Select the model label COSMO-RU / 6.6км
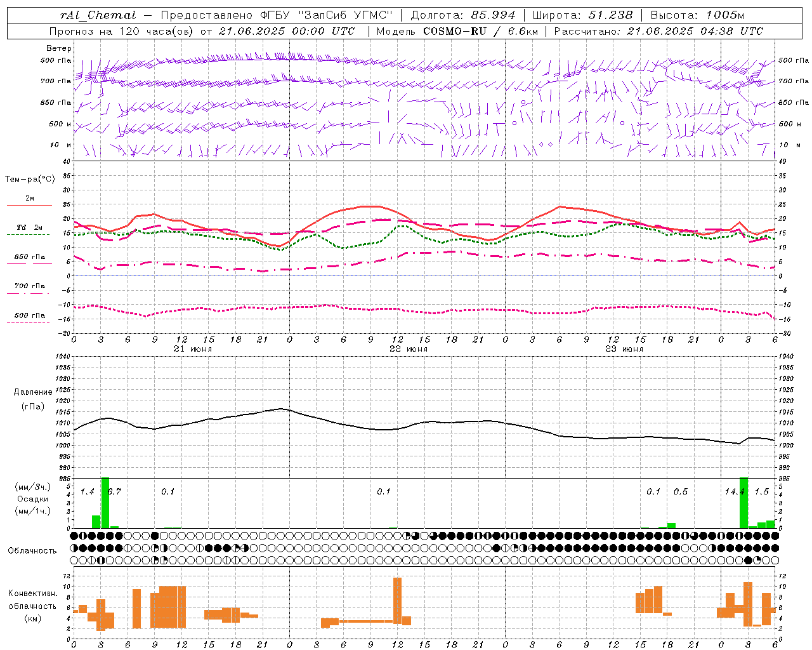This screenshot has height=650, width=812. click(x=481, y=31)
